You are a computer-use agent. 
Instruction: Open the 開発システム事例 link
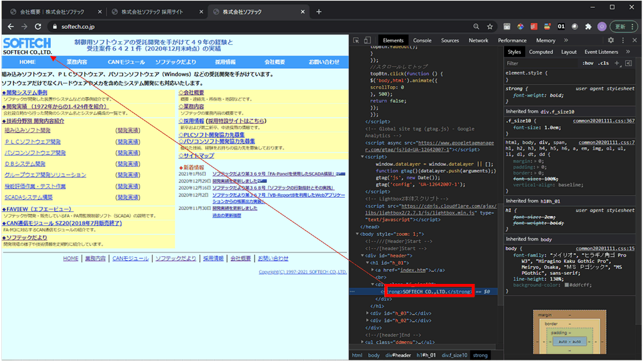pos(24,92)
